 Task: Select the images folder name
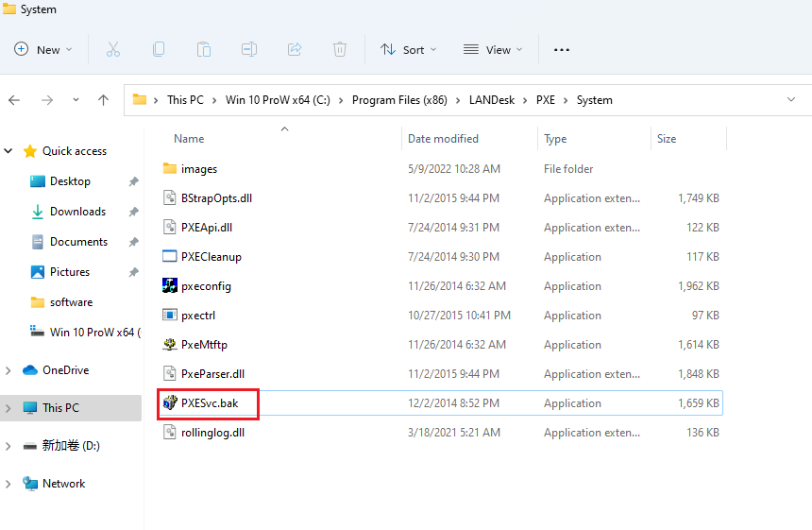pyautogui.click(x=199, y=169)
